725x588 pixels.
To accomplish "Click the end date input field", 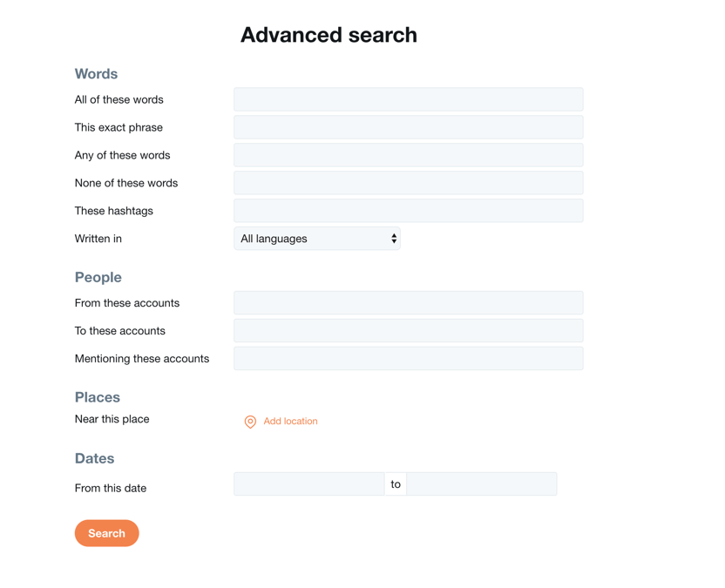I will [482, 484].
